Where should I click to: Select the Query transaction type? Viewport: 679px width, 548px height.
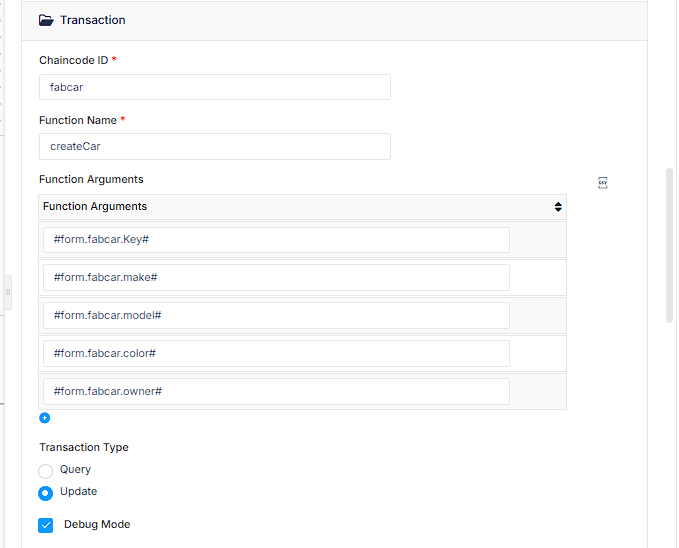point(45,471)
